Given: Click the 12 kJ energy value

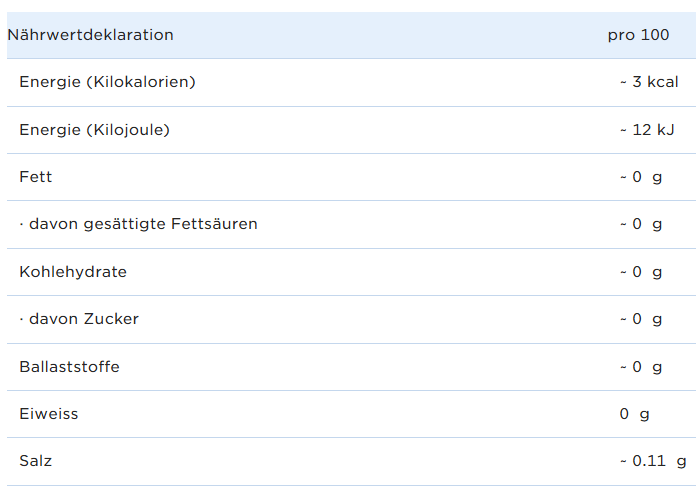Looking at the screenshot, I should [x=647, y=129].
